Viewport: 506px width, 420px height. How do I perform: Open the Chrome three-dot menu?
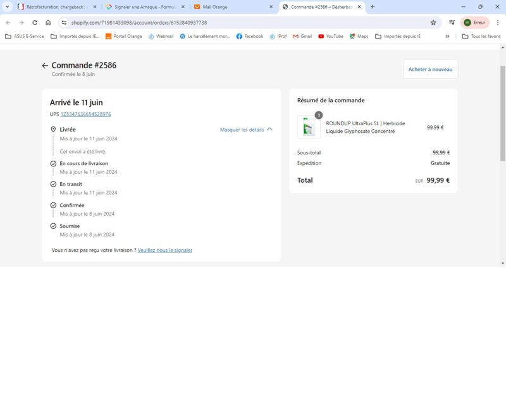(498, 23)
